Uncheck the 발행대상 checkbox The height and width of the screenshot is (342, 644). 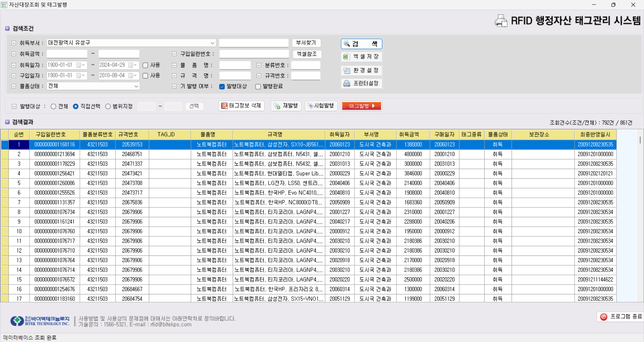pyautogui.click(x=222, y=87)
